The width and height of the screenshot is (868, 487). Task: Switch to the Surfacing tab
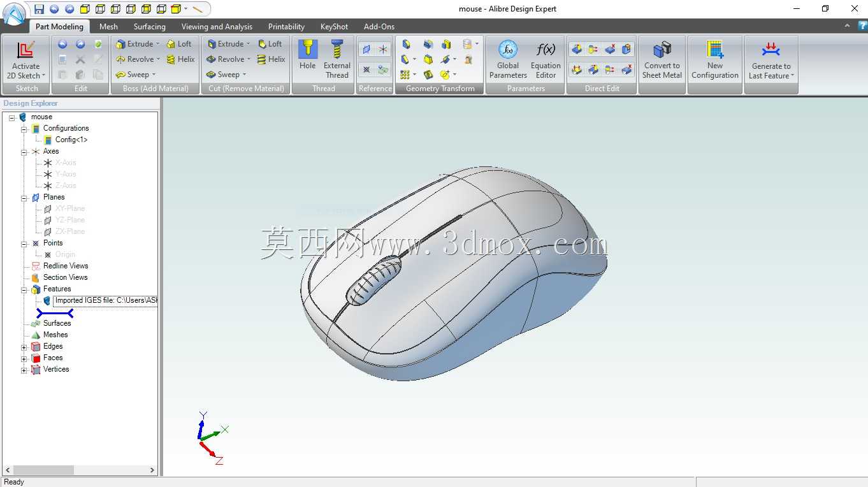149,27
